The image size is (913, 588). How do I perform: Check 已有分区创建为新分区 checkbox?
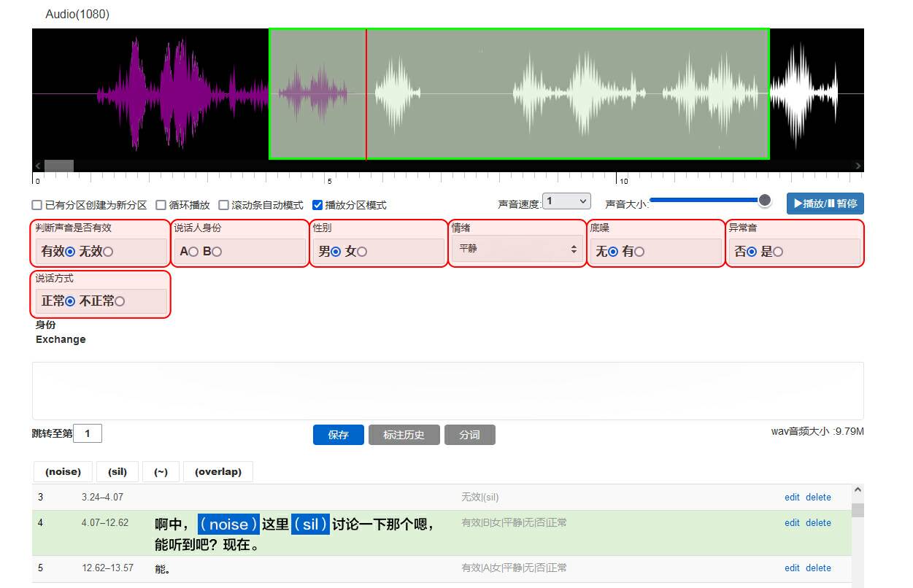pyautogui.click(x=37, y=206)
